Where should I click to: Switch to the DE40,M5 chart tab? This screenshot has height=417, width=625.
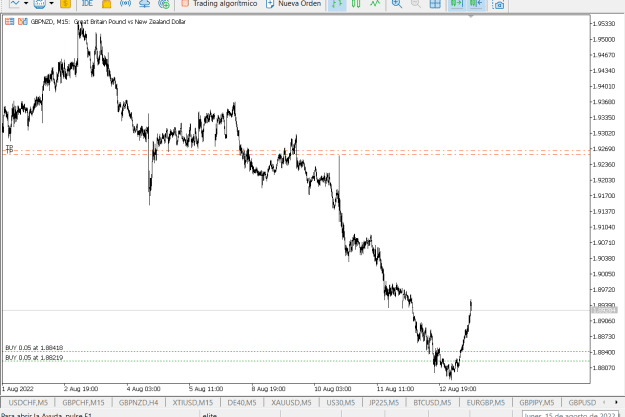pos(242,403)
